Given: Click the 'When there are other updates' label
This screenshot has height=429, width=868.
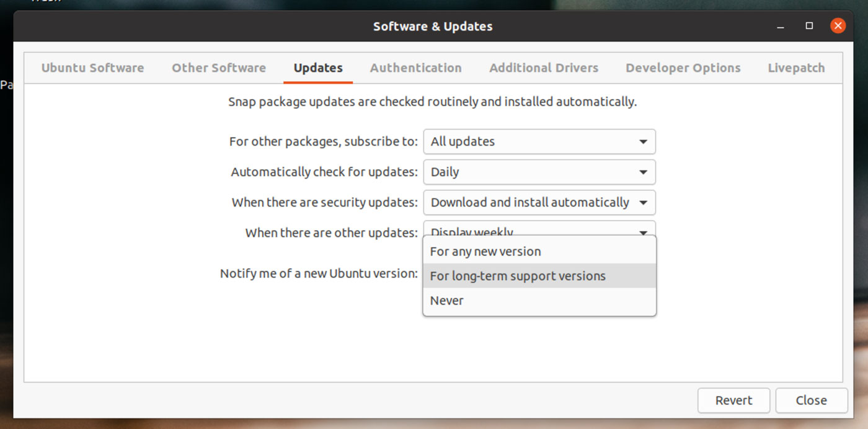Looking at the screenshot, I should [332, 233].
